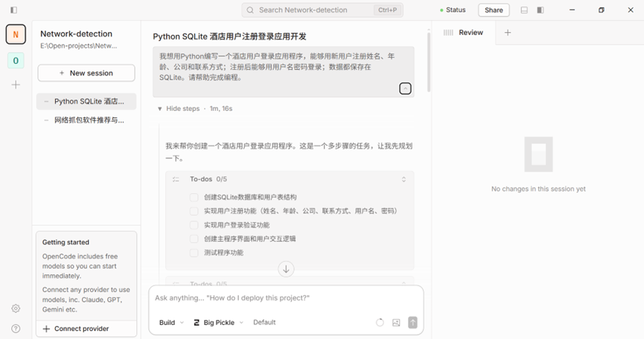Switch to the Review tab
644x339 pixels.
pos(464,33)
